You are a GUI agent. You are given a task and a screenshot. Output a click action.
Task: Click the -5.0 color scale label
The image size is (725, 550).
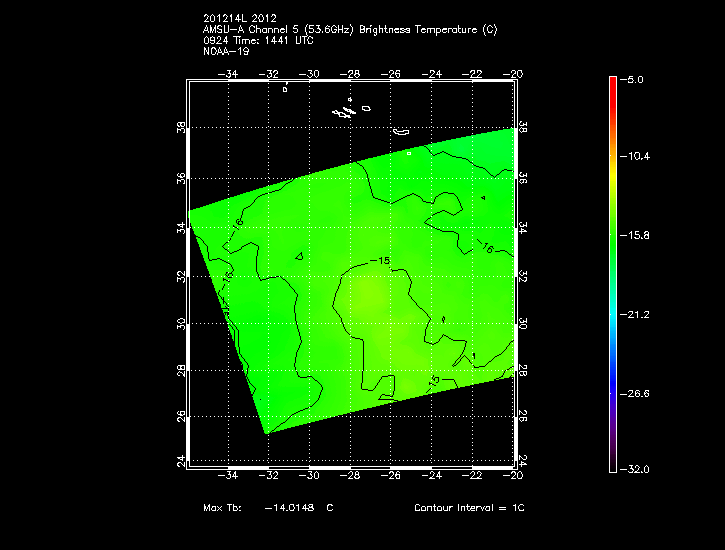[634, 78]
